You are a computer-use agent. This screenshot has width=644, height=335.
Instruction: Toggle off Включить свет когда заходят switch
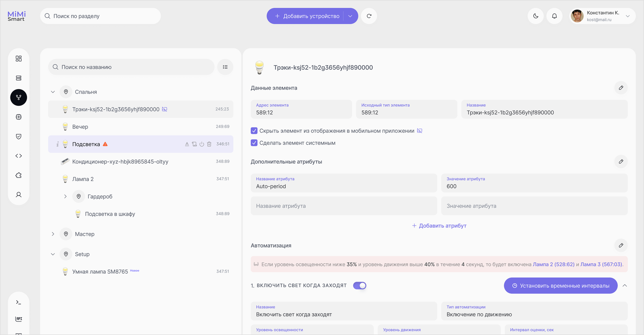pos(359,285)
